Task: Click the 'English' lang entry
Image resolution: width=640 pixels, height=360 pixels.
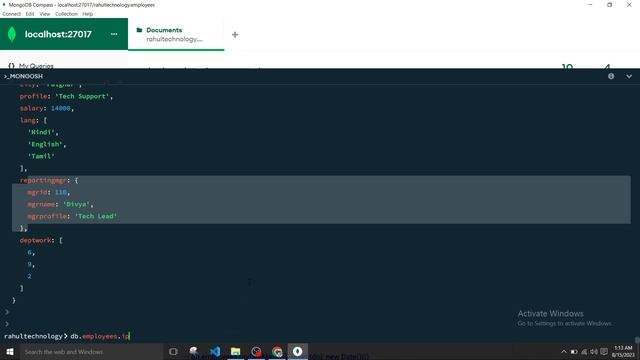Action: coord(45,144)
